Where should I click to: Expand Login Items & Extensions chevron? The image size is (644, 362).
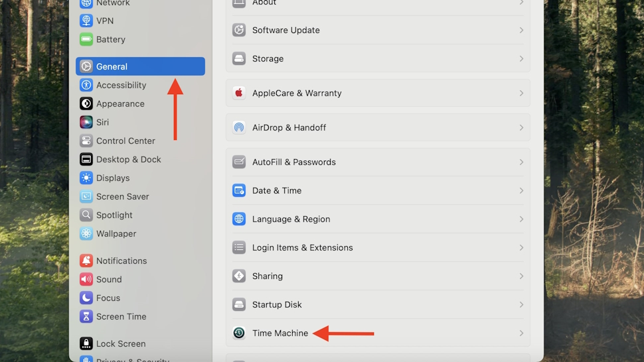(521, 247)
